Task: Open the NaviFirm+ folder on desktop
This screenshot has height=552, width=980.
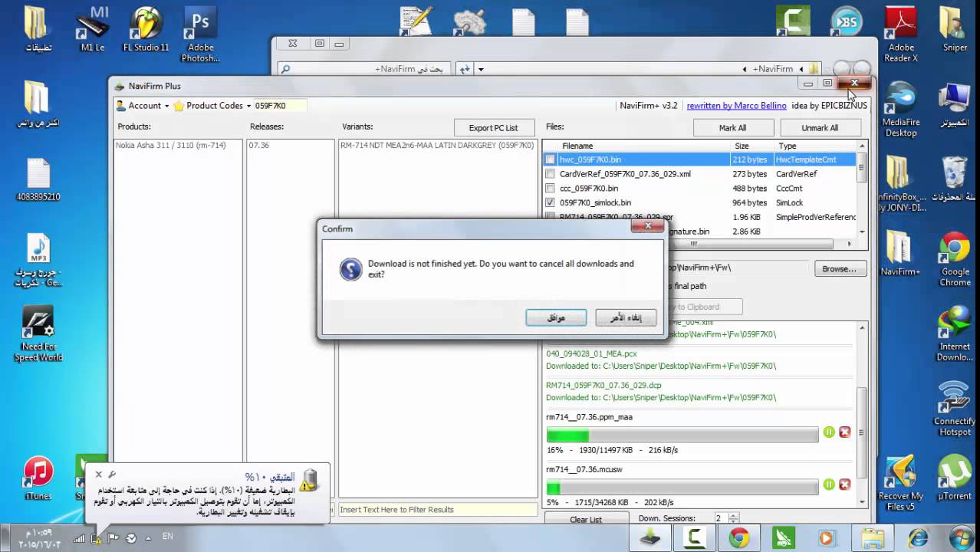Action: (900, 255)
